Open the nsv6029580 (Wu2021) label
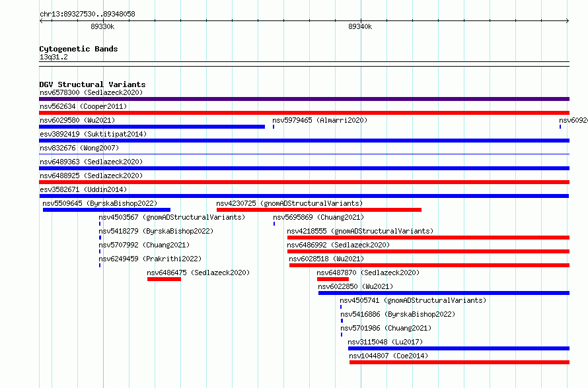This screenshot has width=588, height=388. click(77, 120)
